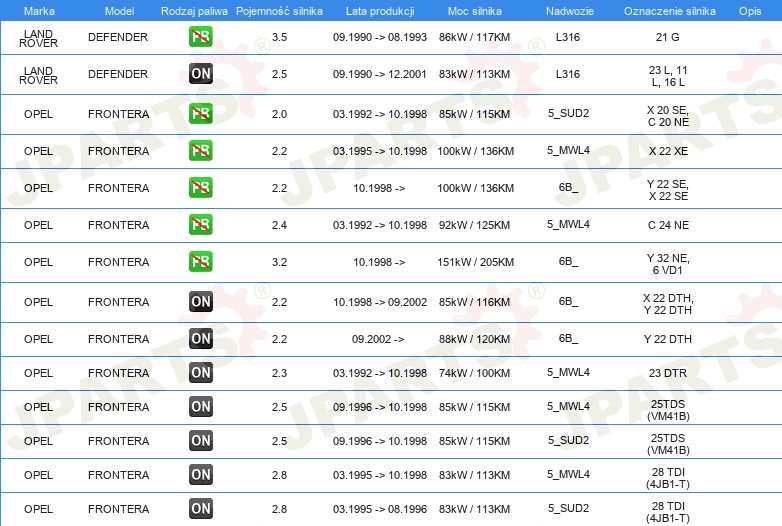Select engine code C 24 NE
Image resolution: width=782 pixels, height=526 pixels.
pyautogui.click(x=668, y=225)
